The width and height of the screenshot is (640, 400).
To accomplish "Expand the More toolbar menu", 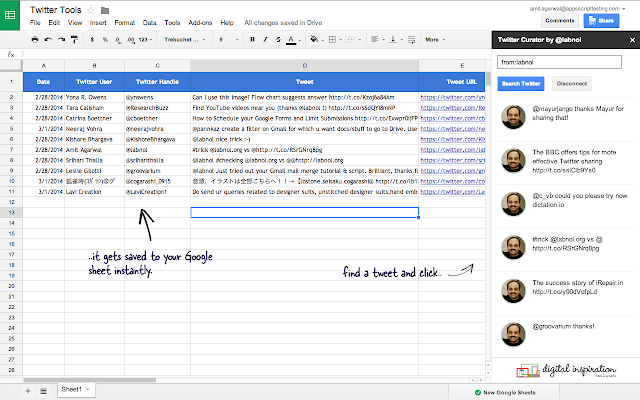I will click(x=435, y=40).
